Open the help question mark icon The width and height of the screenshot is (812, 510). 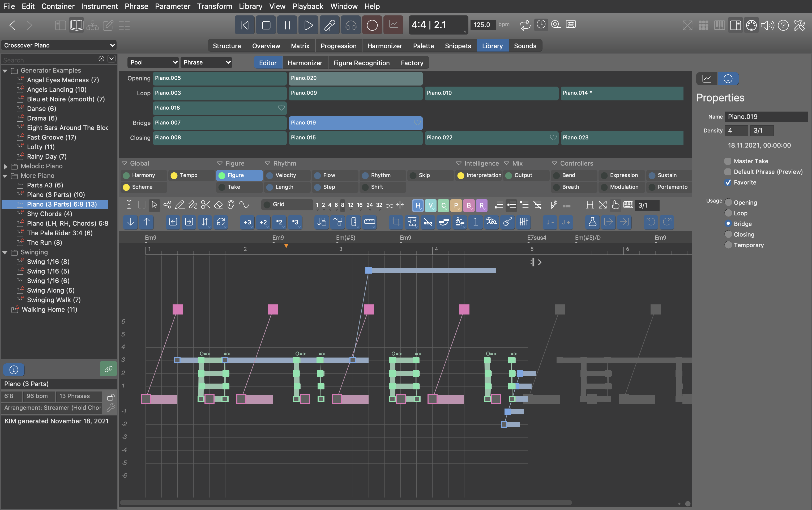click(x=783, y=25)
